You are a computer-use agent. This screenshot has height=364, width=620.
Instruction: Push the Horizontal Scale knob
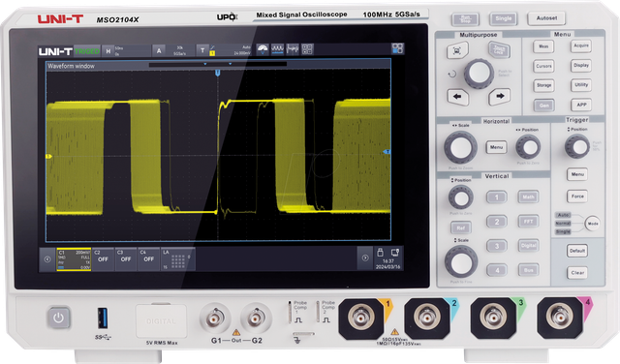click(x=460, y=147)
